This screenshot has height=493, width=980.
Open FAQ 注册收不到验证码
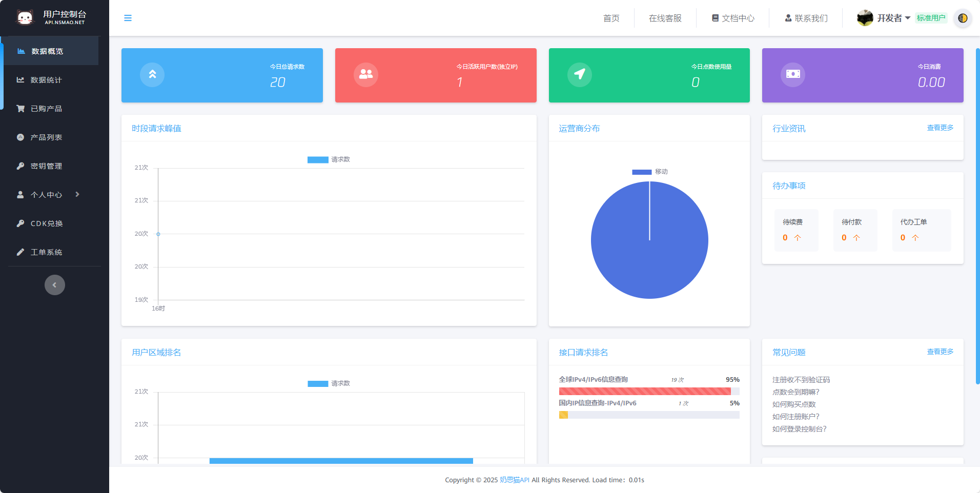(x=801, y=380)
